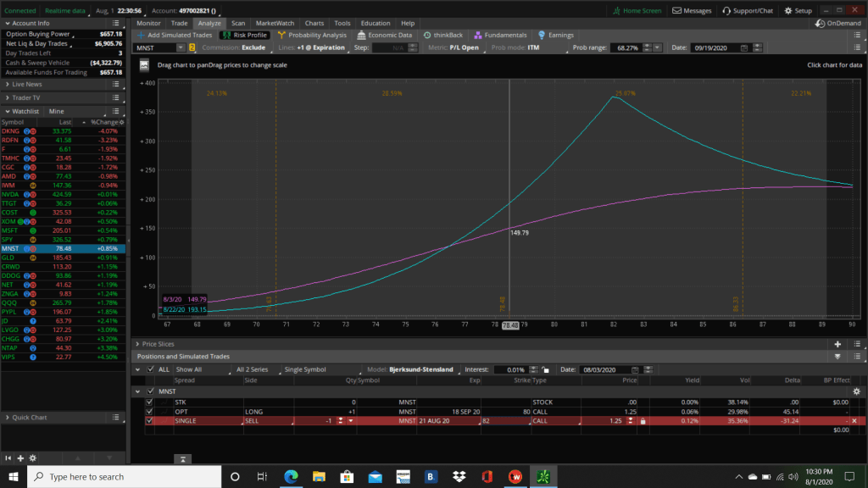Uncheck the STK position row checkbox
Screen dimensions: 868x488
151,402
